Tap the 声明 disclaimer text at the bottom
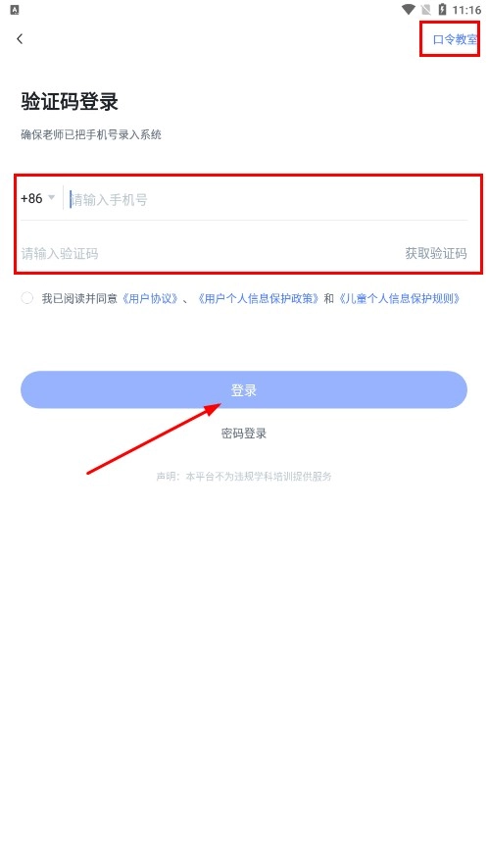The image size is (488, 868). click(244, 476)
